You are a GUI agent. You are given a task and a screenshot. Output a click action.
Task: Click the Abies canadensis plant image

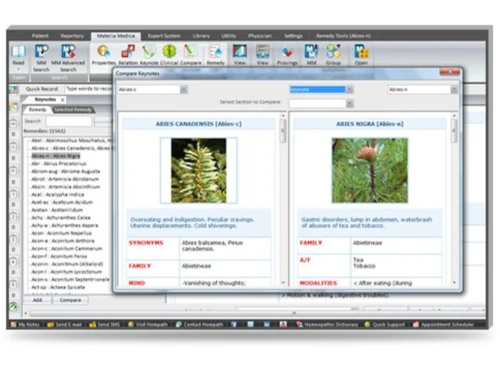coord(199,170)
